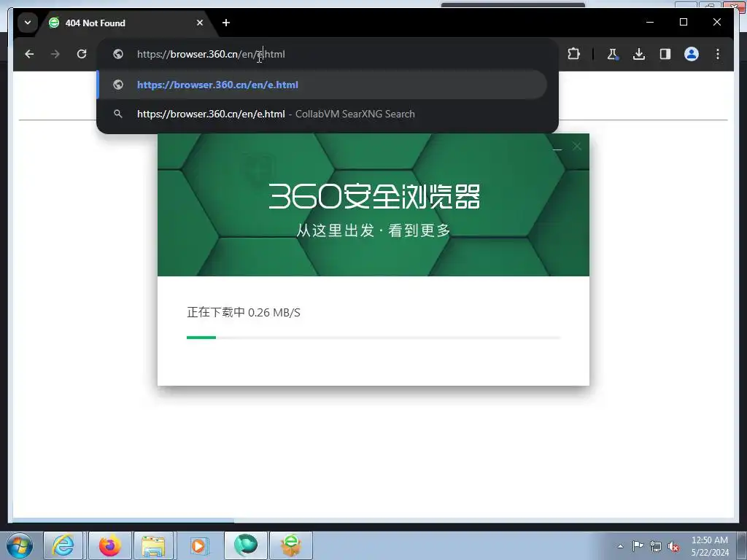Choose the highlighted e.html URL suggestion

[x=322, y=85]
